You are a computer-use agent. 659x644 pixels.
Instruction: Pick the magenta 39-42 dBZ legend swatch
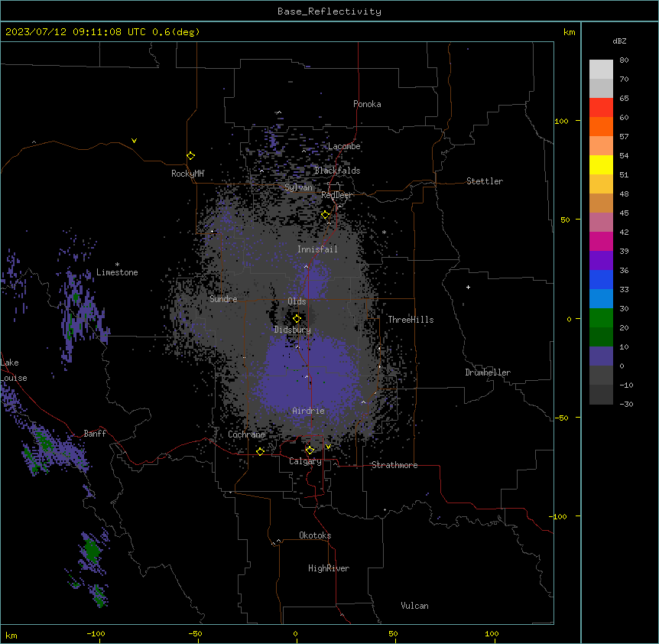click(601, 241)
